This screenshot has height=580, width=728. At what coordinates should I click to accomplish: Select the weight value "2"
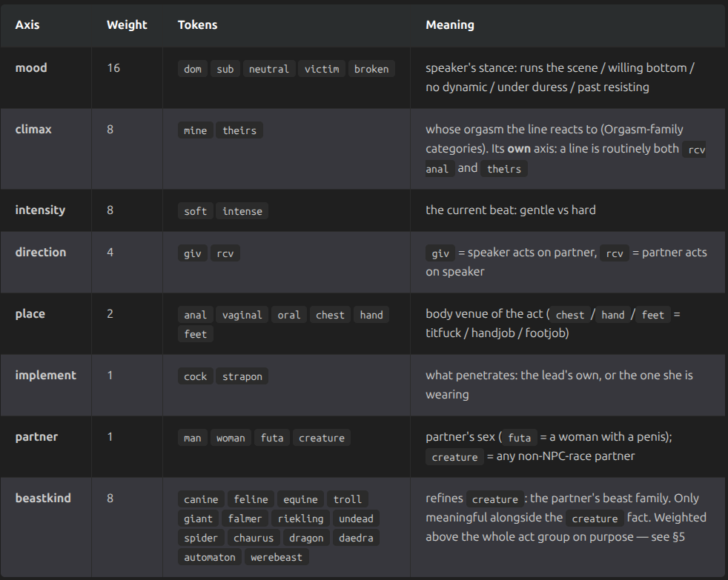click(x=110, y=314)
